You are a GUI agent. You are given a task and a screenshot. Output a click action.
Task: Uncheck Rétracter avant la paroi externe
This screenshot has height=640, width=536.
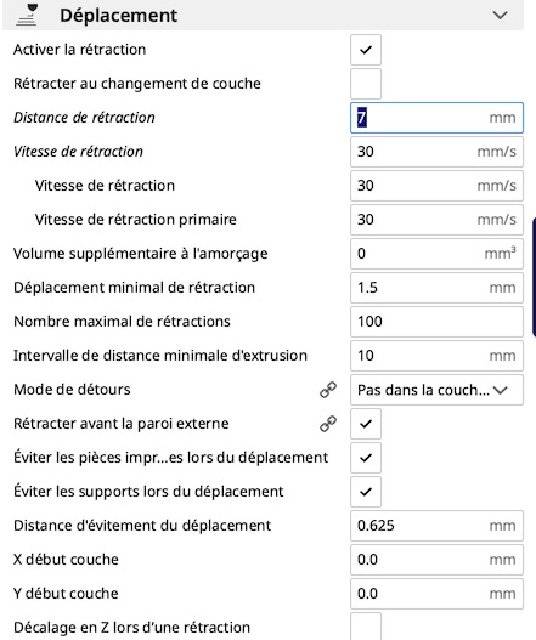pyautogui.click(x=366, y=424)
